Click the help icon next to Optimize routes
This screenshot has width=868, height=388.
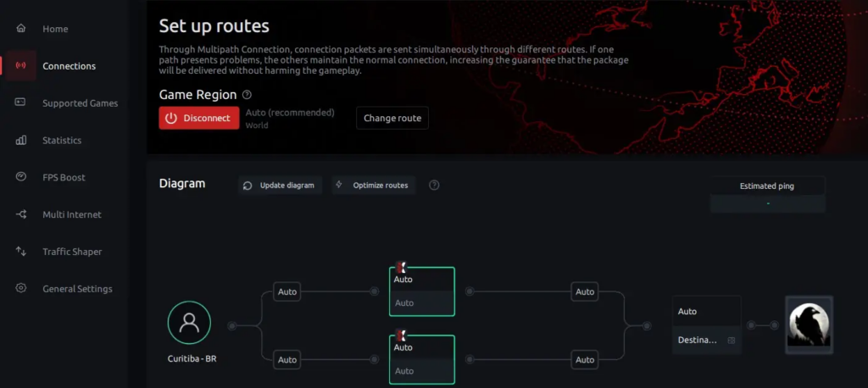click(x=434, y=186)
